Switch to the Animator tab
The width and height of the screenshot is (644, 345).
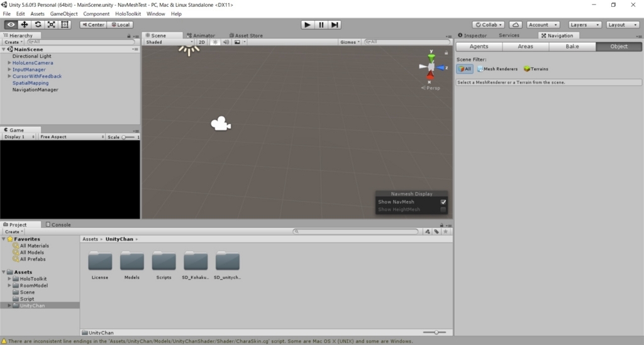(201, 35)
